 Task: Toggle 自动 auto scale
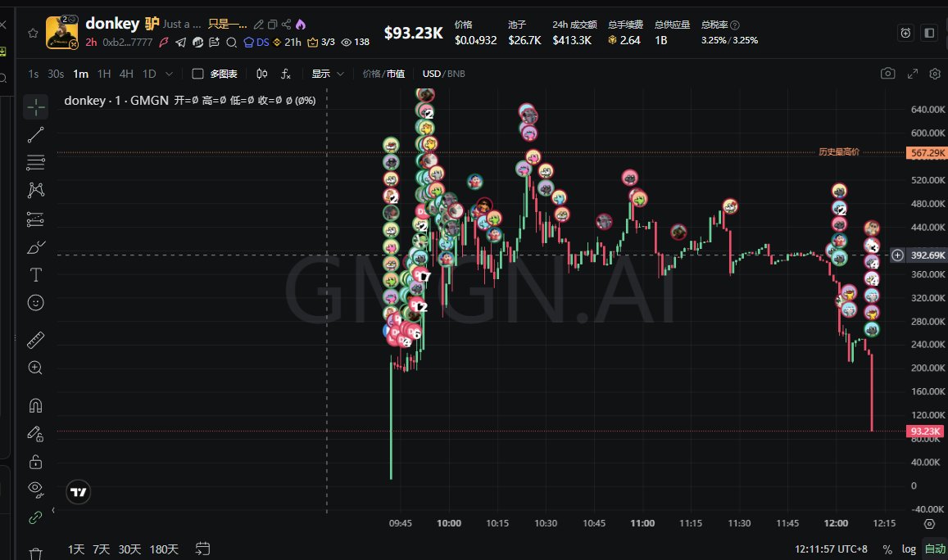coord(935,549)
